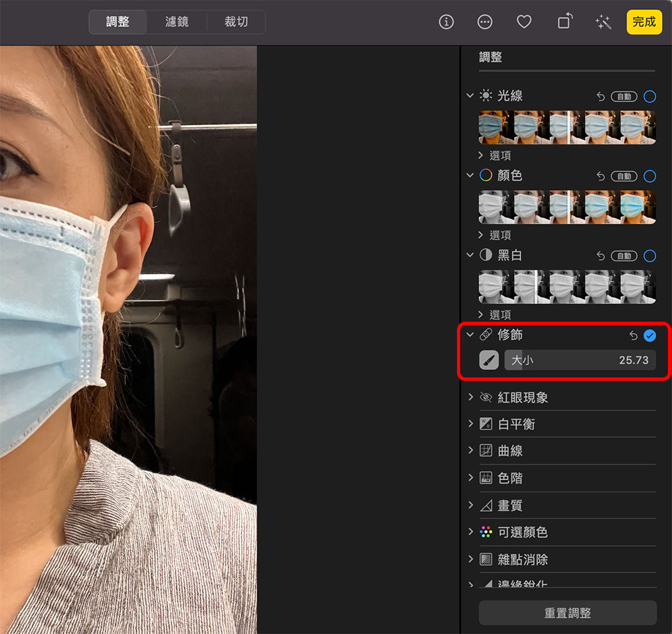Click the 重置調整 reset adjustments button
Viewport: 672px width, 634px height.
pos(567,613)
